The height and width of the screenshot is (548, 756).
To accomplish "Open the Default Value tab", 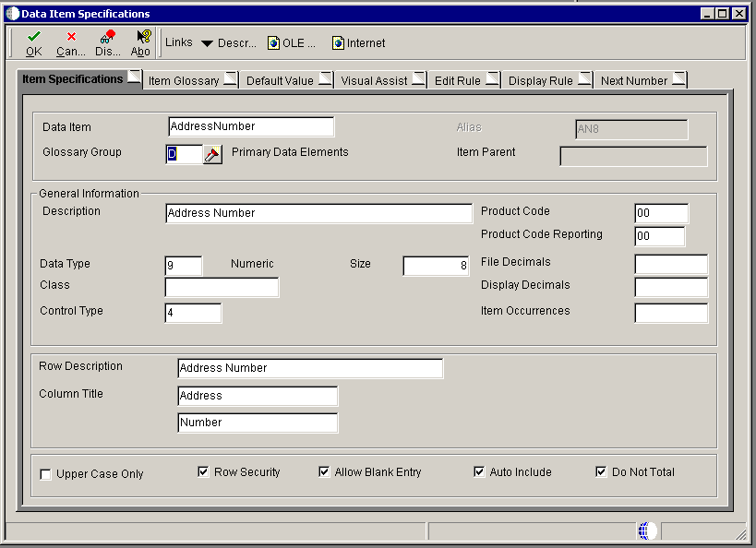I will pyautogui.click(x=280, y=81).
